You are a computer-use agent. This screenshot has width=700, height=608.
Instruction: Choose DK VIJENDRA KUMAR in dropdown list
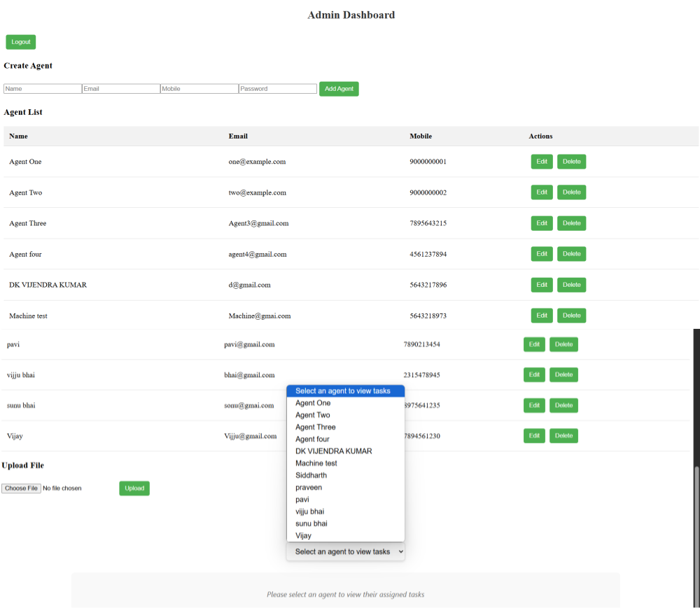[346, 451]
